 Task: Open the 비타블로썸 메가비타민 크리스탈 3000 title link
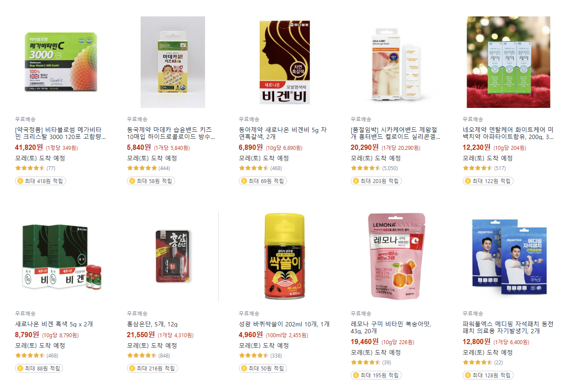(x=60, y=133)
